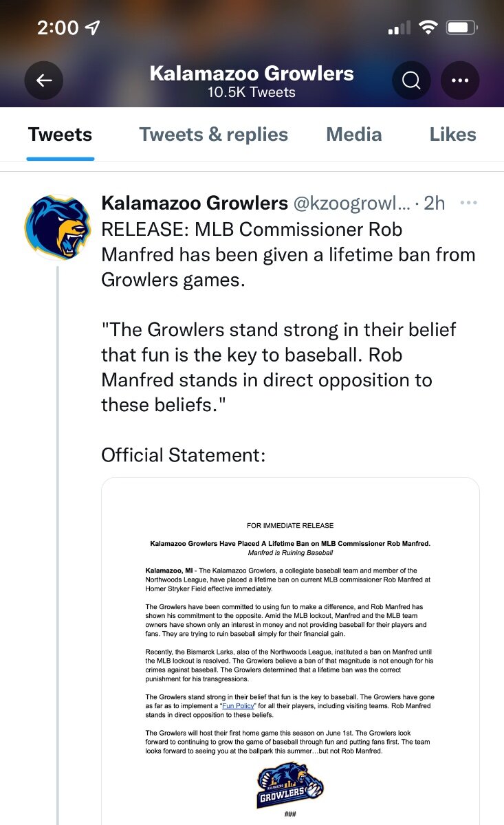Tap the back arrow button
This screenshot has width=504, height=825.
point(44,81)
